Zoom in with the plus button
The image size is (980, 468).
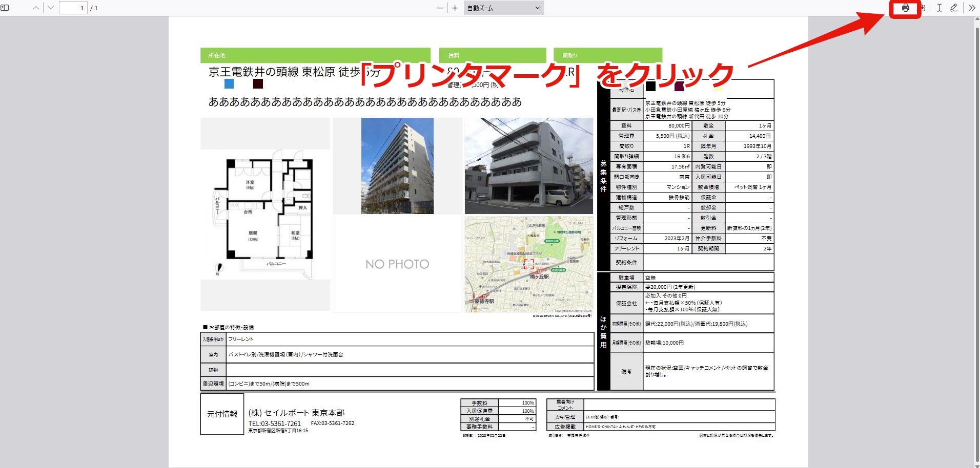pos(455,8)
